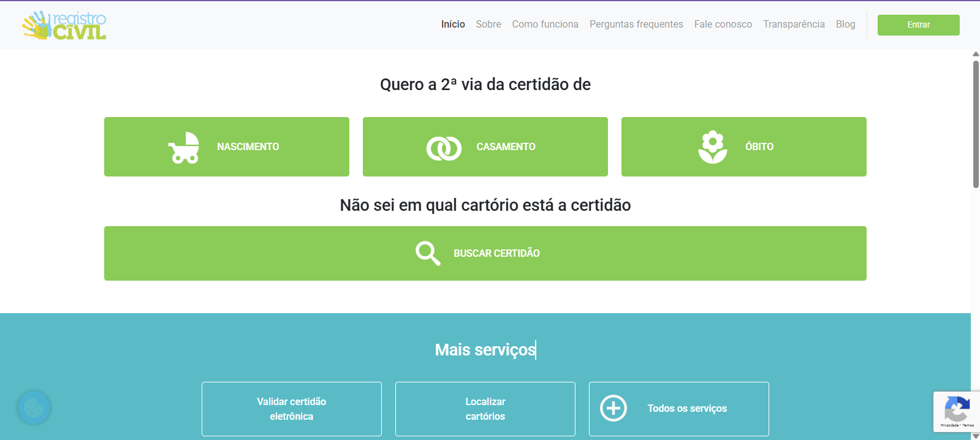Click the interlocked rings icon for Casamento
This screenshot has width=980, height=440.
pos(444,148)
